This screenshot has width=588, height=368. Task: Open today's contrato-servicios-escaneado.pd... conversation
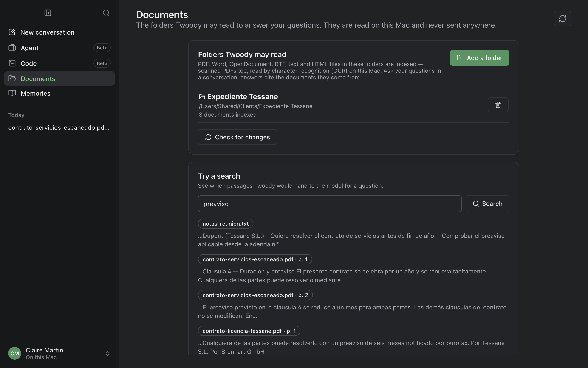(x=59, y=127)
